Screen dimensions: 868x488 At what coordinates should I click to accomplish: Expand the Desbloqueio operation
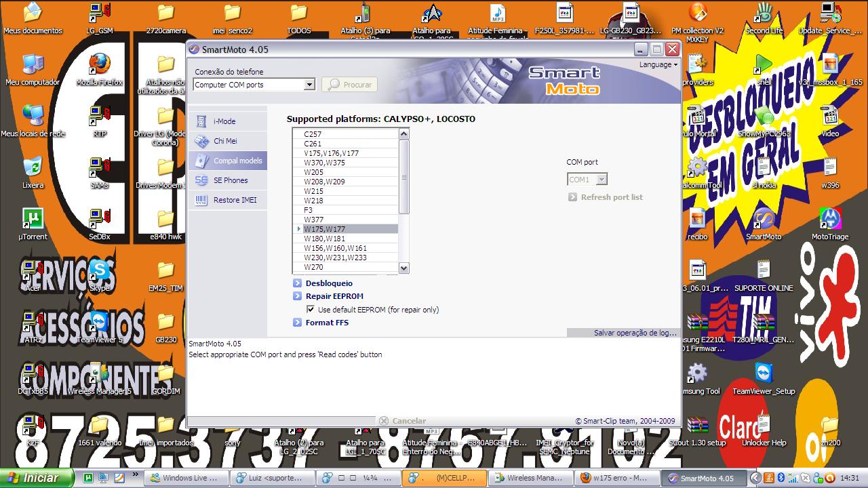click(x=323, y=283)
